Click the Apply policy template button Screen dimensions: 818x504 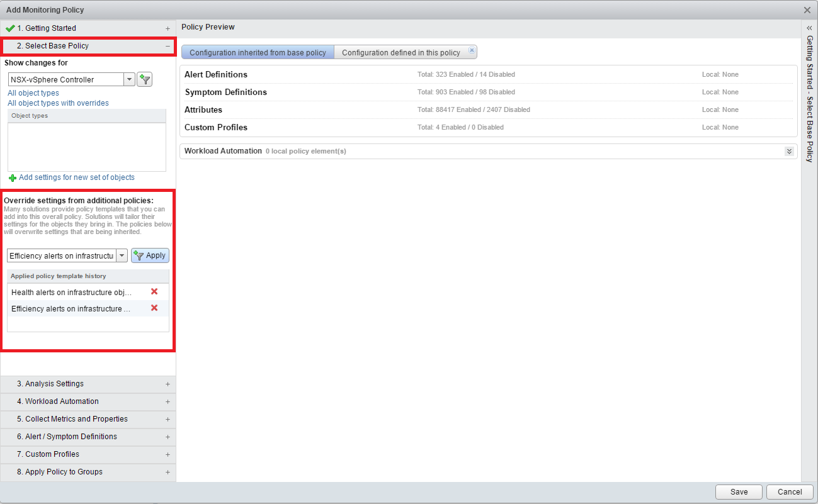pyautogui.click(x=150, y=255)
